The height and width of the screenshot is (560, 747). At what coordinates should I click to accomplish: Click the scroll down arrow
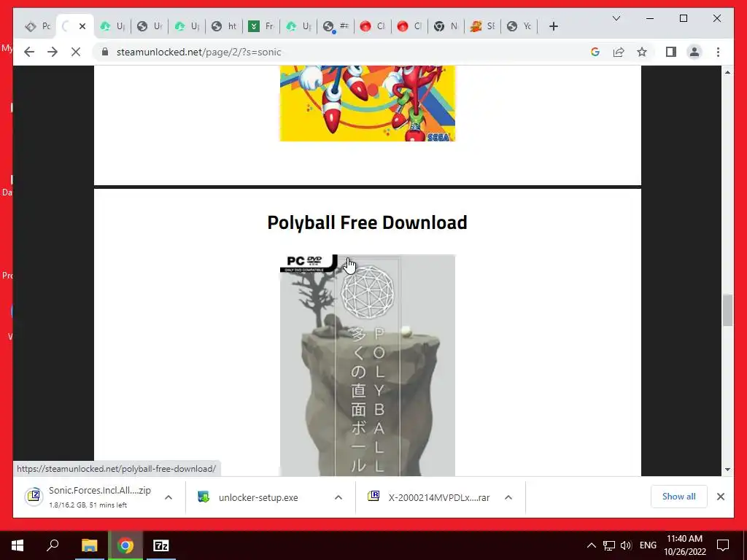pos(727,470)
